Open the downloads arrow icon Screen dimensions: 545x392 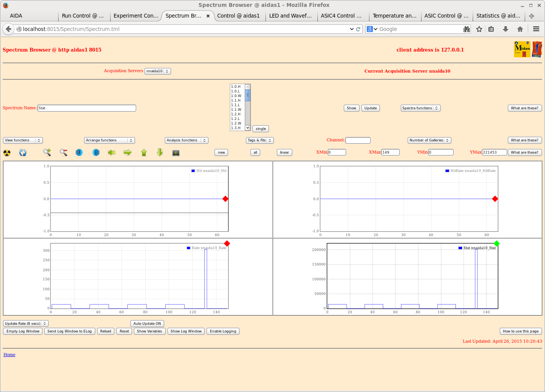(506, 29)
